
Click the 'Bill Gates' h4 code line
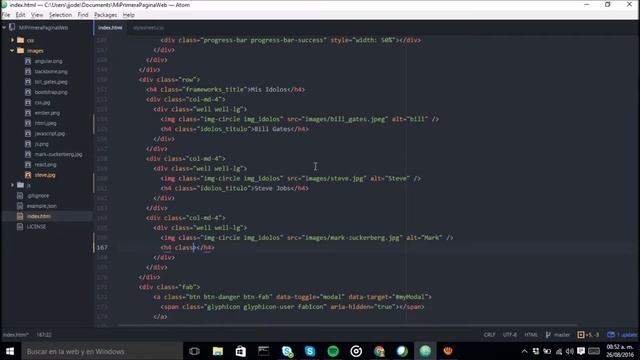point(235,129)
